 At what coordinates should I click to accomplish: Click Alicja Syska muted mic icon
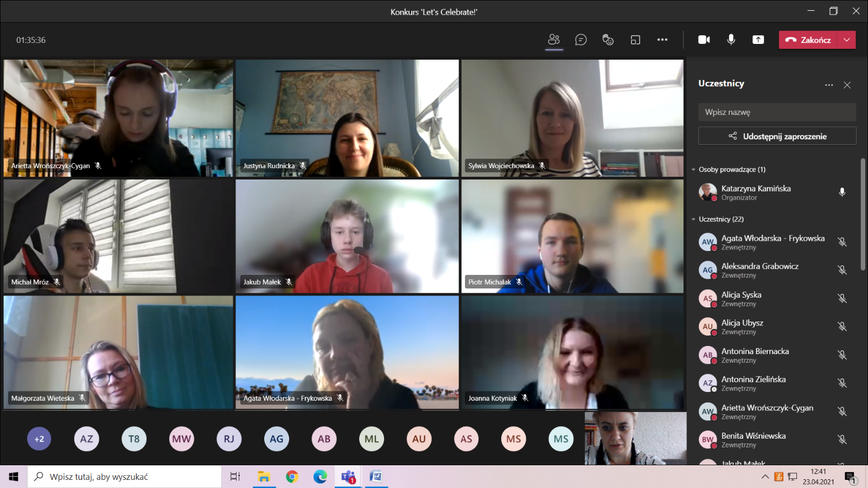[x=842, y=298]
